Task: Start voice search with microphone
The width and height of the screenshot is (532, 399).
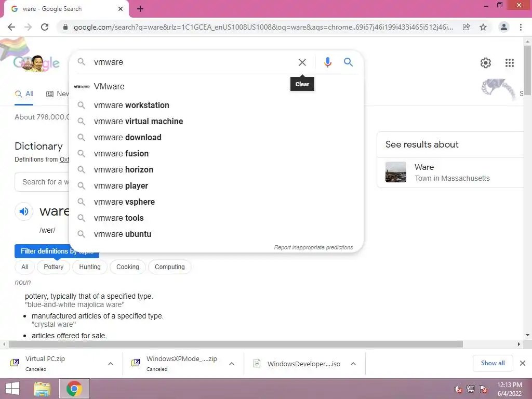Action: click(327, 62)
